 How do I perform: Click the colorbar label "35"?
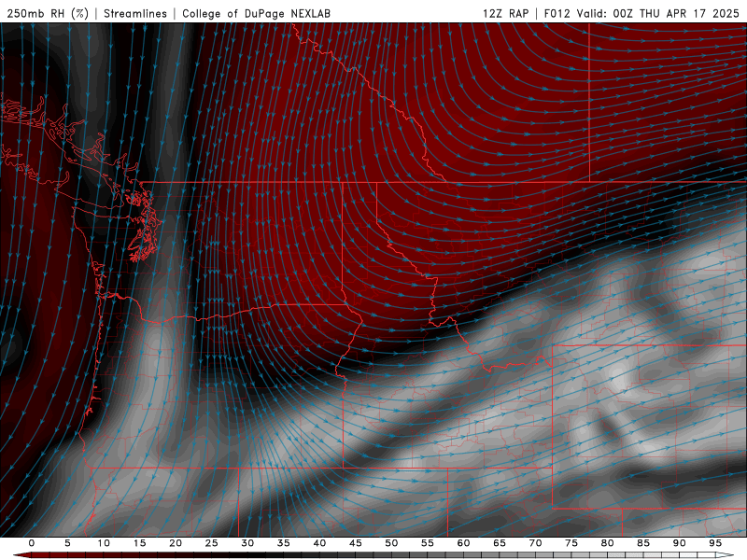pyautogui.click(x=284, y=543)
